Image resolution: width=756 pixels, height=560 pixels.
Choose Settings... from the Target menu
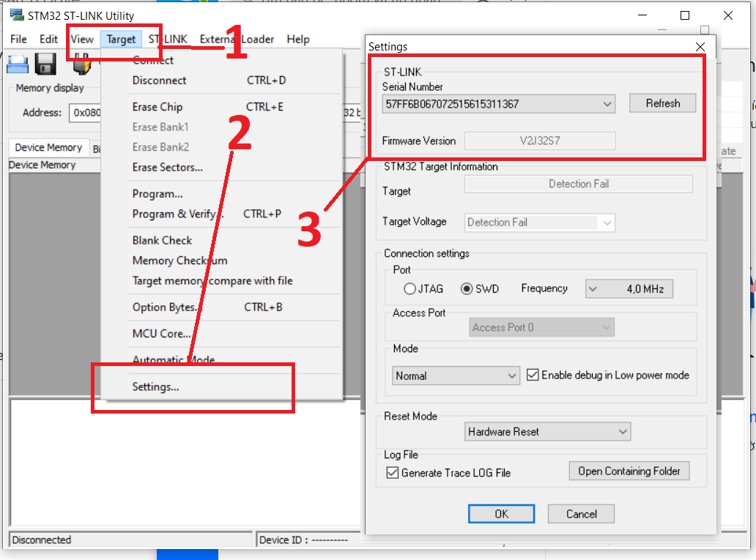coord(155,387)
